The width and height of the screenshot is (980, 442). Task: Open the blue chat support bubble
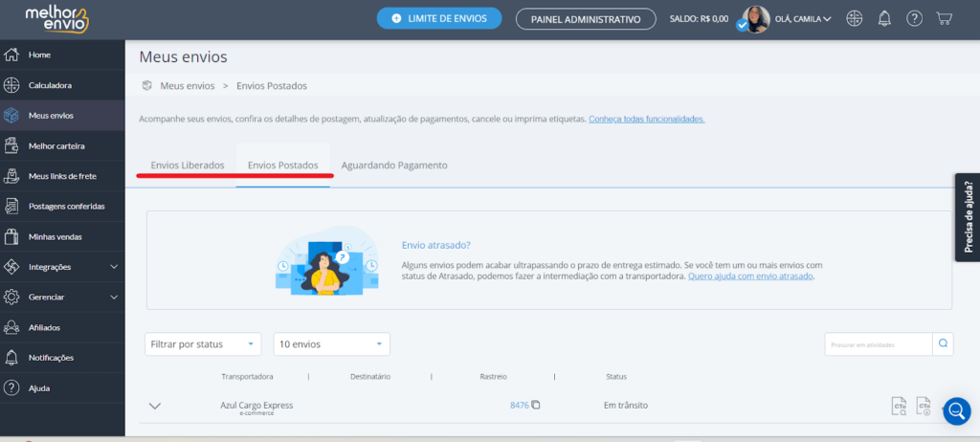[x=957, y=411]
